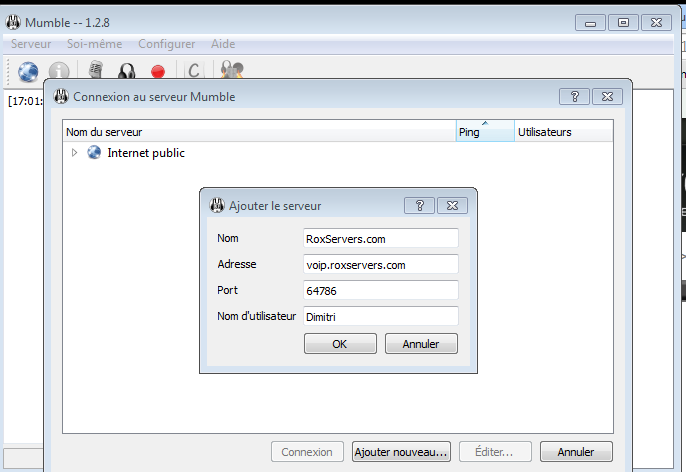Close the Ajouter le serveur dialog
The image size is (686, 472).
click(452, 205)
